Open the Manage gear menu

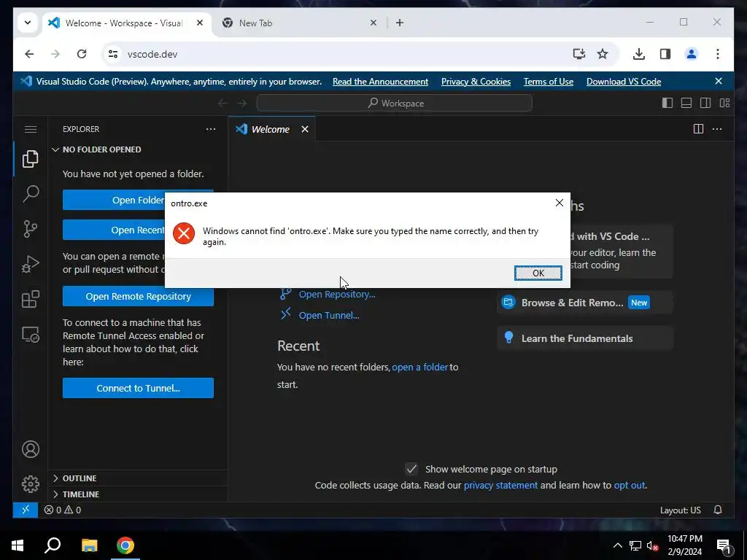point(31,484)
